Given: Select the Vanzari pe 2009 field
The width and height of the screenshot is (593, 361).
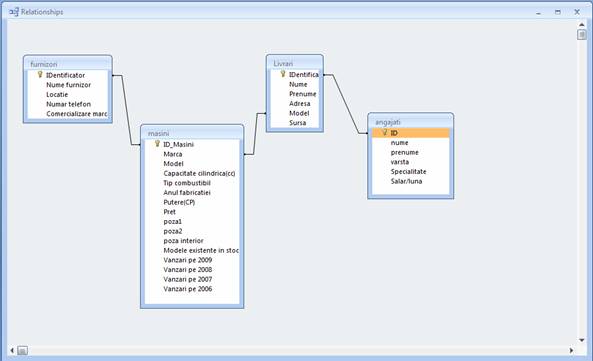Looking at the screenshot, I should 188,260.
